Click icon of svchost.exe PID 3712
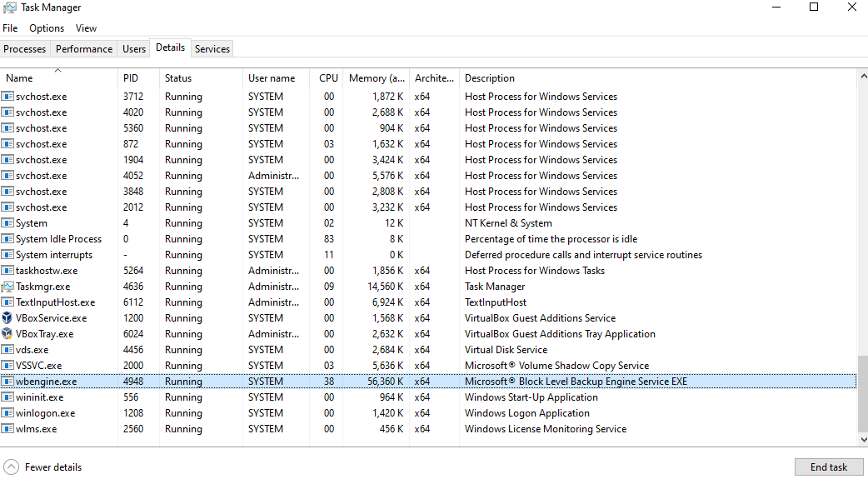This screenshot has height=479, width=868. pos(7,97)
